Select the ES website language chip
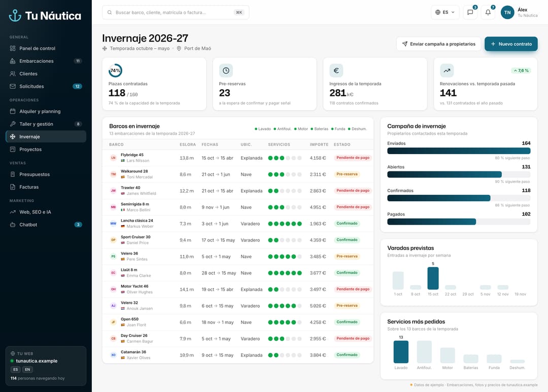Screen dimensions: 548x392 [x=15, y=370]
